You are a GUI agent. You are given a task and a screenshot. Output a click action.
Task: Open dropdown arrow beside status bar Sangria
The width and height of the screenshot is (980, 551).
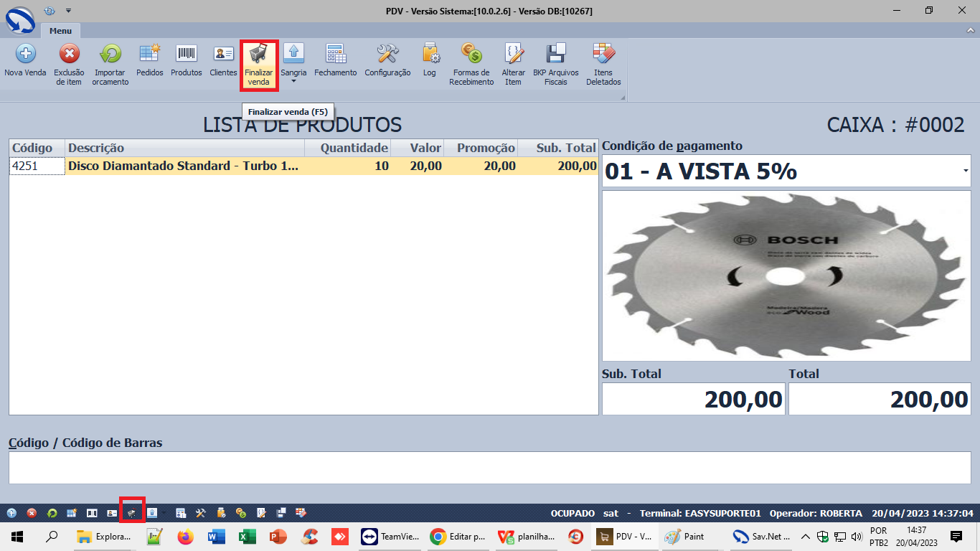(x=164, y=513)
